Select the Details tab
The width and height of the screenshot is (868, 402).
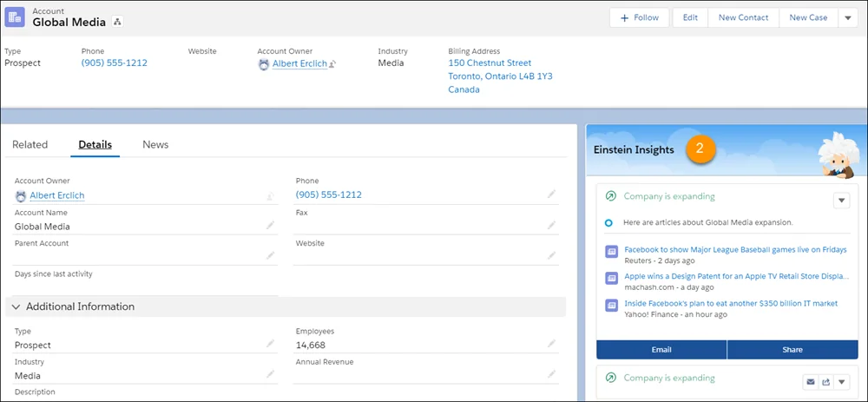(95, 144)
